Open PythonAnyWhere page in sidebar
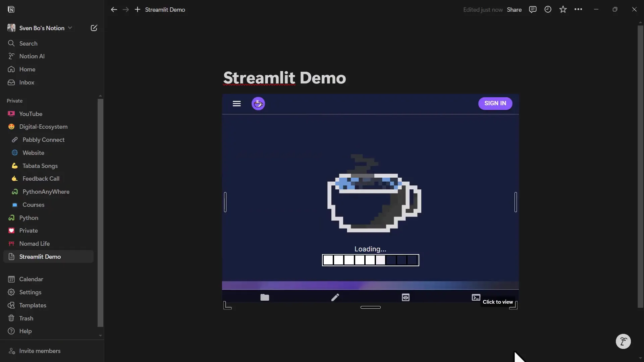The image size is (644, 362). click(x=46, y=192)
